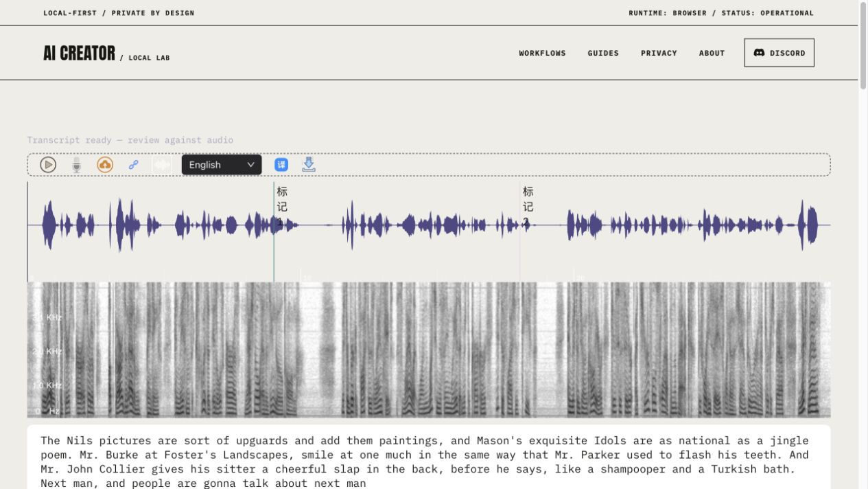Viewport: 868px width, 489px height.
Task: Open the Guides menu item
Action: click(603, 53)
